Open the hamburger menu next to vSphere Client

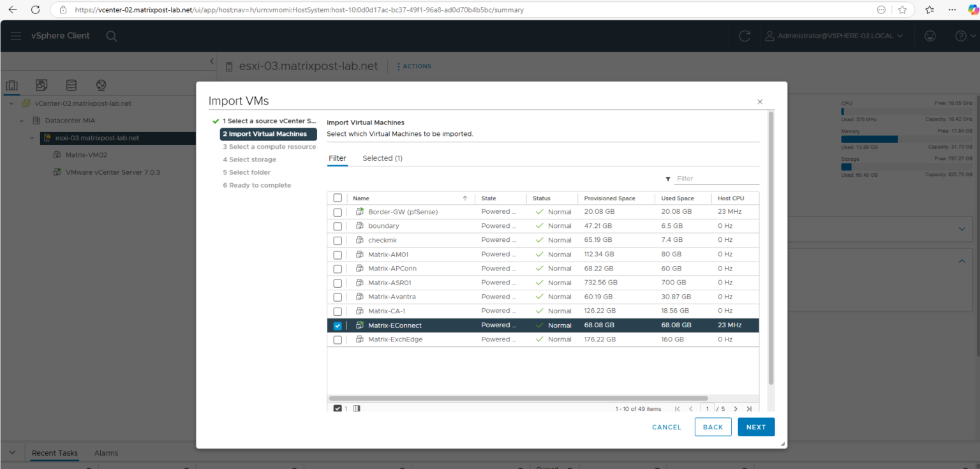(15, 36)
